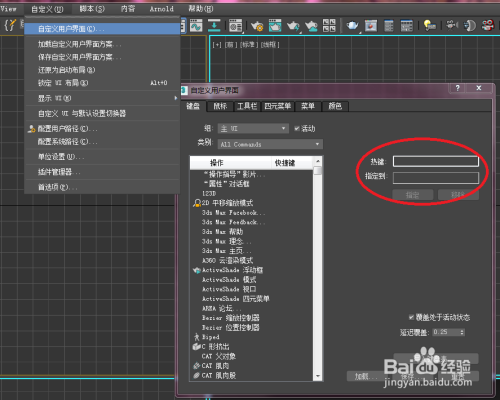Click the red movie camera toolbar icon
Viewport: 500px width, 400px height.
coord(488,26)
